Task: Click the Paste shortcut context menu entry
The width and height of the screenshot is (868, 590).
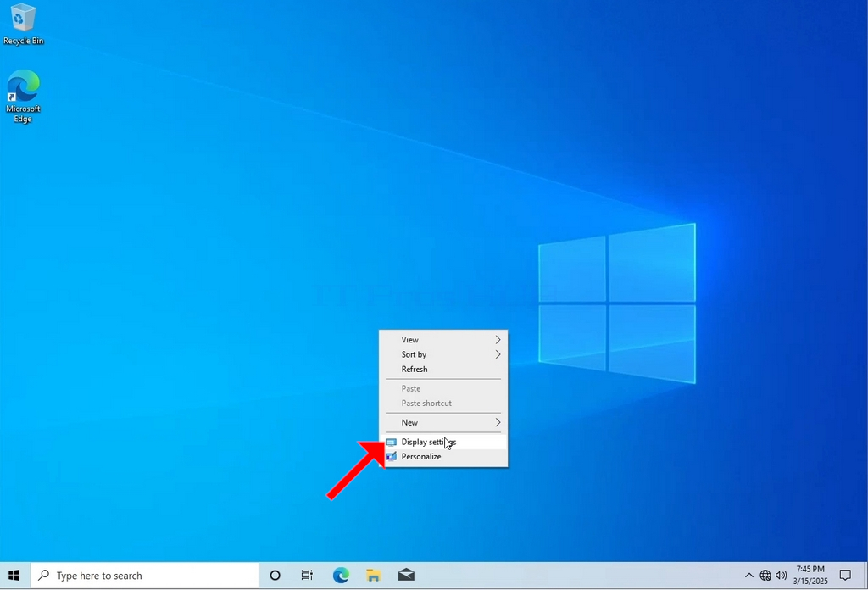Action: [x=443, y=403]
